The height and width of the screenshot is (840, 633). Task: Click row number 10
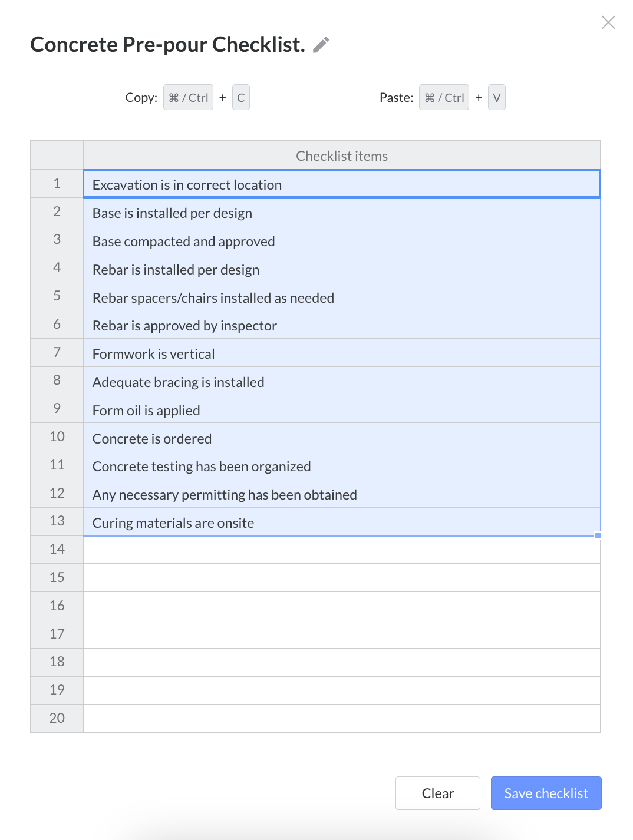pos(56,436)
